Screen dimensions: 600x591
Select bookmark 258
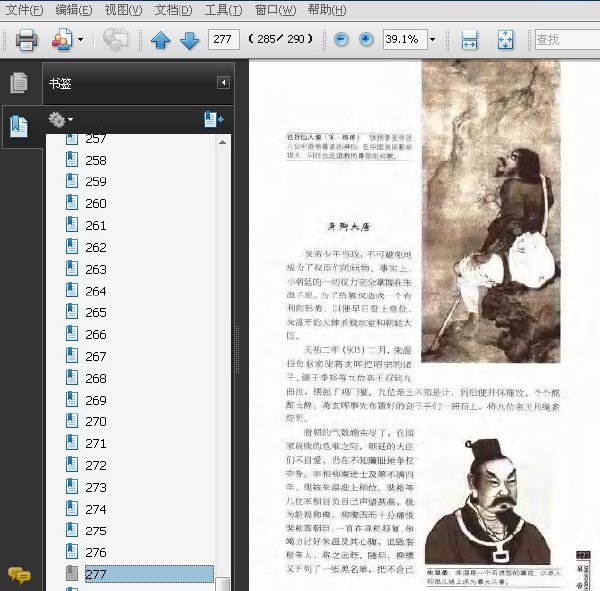(96, 160)
